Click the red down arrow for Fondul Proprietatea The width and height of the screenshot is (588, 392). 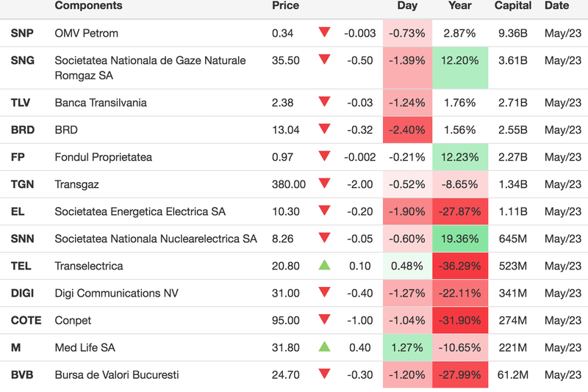(x=324, y=156)
